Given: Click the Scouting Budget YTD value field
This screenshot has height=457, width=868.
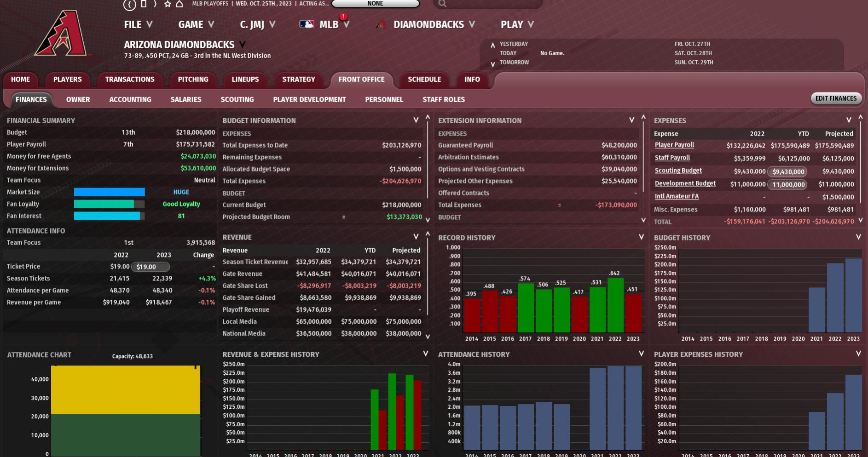Looking at the screenshot, I should coord(788,171).
